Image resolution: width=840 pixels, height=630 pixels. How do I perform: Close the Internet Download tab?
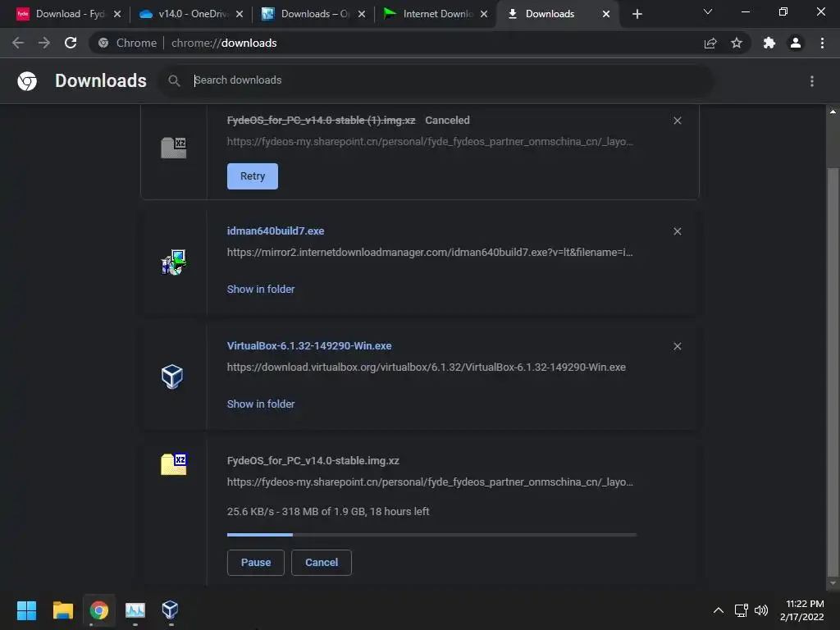(x=484, y=14)
